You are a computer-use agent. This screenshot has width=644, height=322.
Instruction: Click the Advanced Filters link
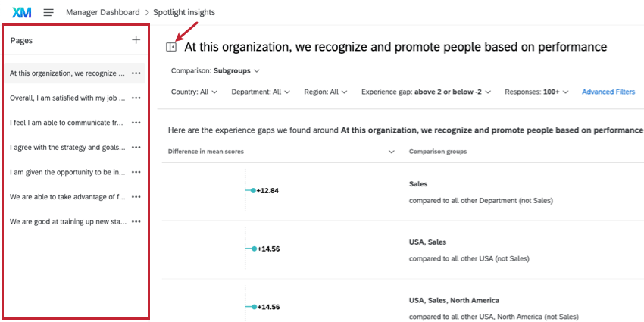(608, 92)
